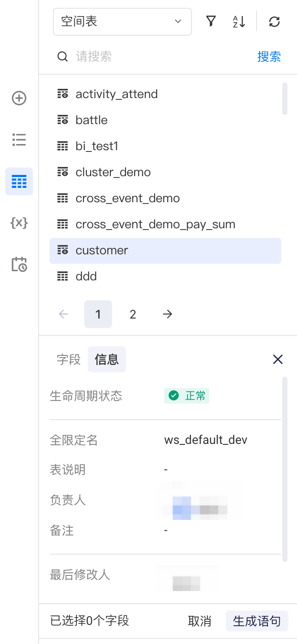The image size is (297, 644).
Task: Click the 取消 button
Action: point(200,621)
